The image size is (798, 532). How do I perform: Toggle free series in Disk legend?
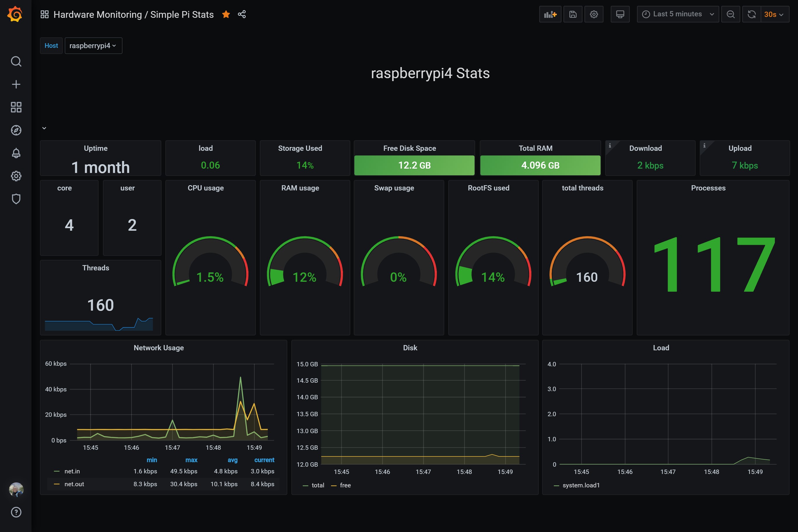point(345,485)
